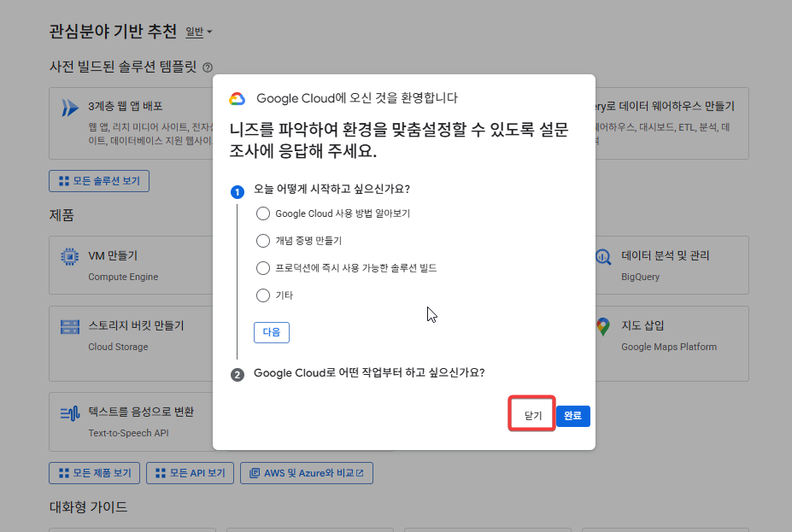
Task: Click the Google Cloud logo in dialog
Action: click(x=238, y=98)
